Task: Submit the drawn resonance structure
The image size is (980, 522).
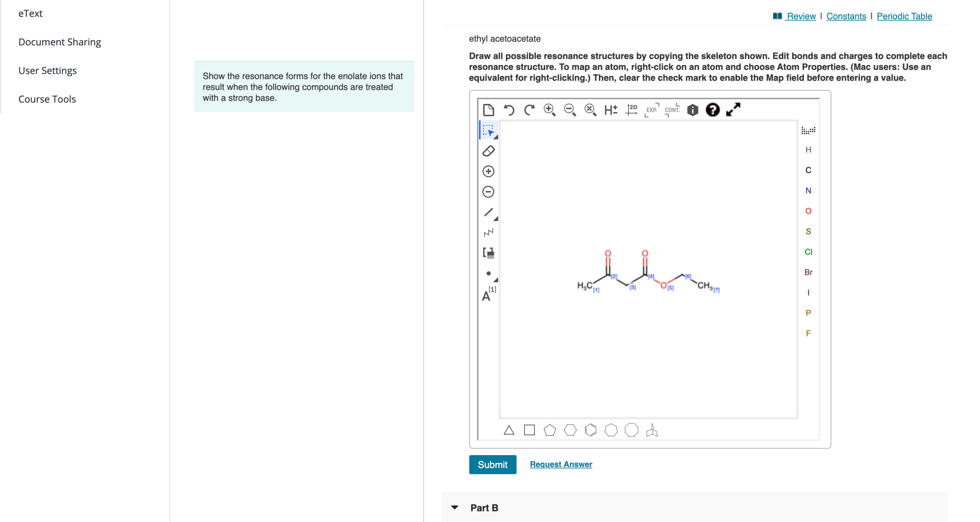Action: [493, 464]
